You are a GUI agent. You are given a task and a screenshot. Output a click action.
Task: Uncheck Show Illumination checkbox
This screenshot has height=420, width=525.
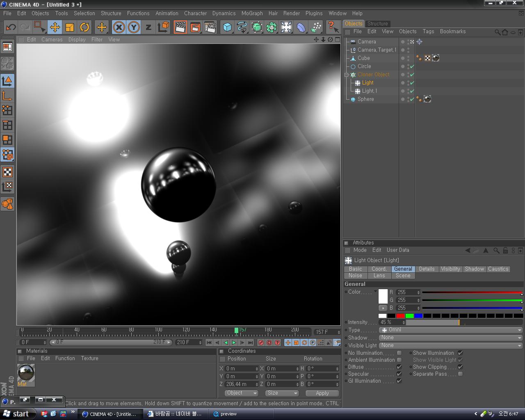460,353
